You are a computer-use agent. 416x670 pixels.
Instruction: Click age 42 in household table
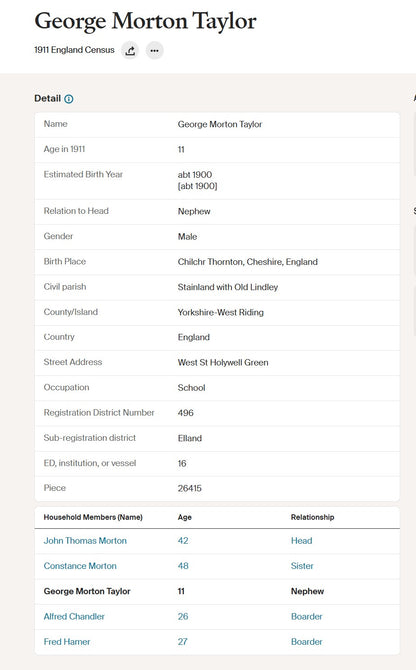[183, 541]
